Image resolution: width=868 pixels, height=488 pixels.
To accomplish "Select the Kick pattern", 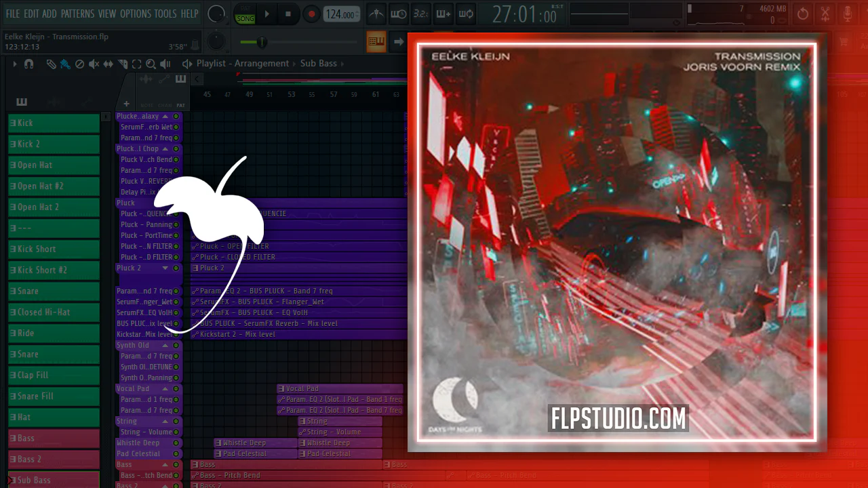I will pyautogui.click(x=54, y=123).
